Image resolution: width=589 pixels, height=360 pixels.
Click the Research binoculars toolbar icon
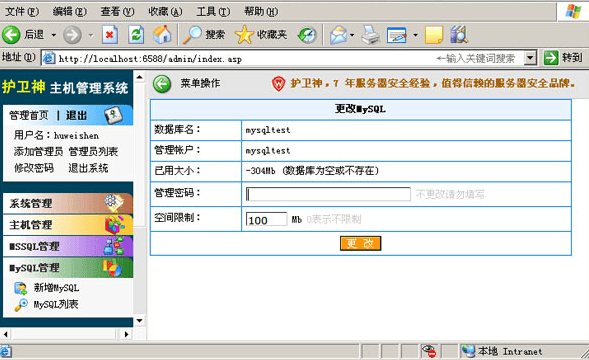[x=459, y=35]
